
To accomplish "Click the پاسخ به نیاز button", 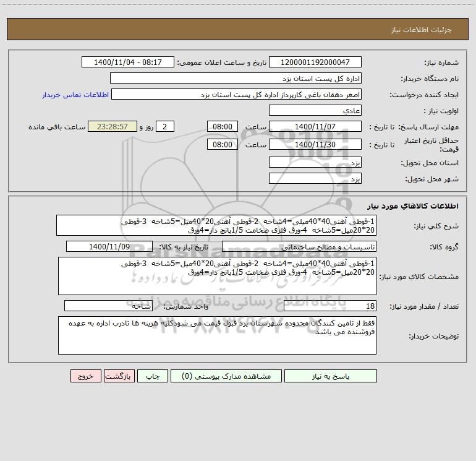I will pos(331,376).
